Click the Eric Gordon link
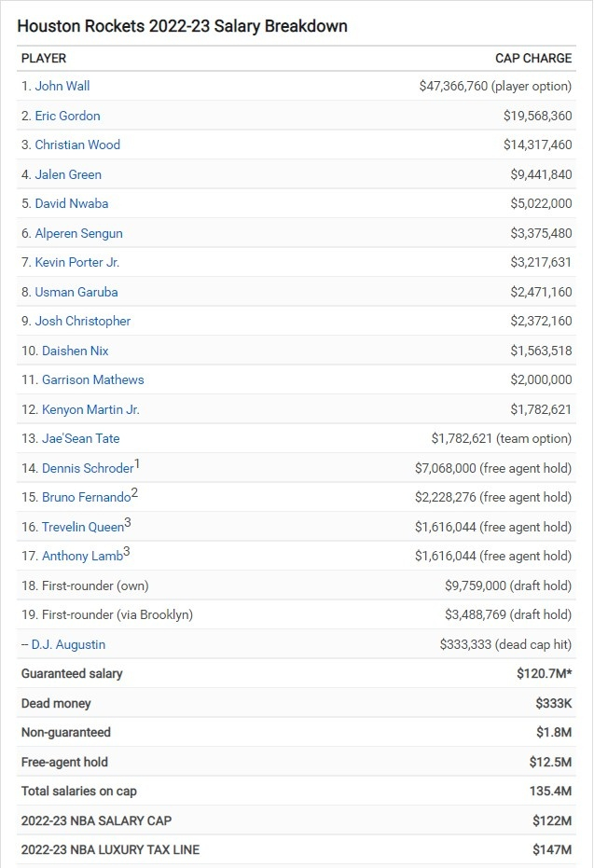Viewport: 594px width, 868px height. coord(67,116)
